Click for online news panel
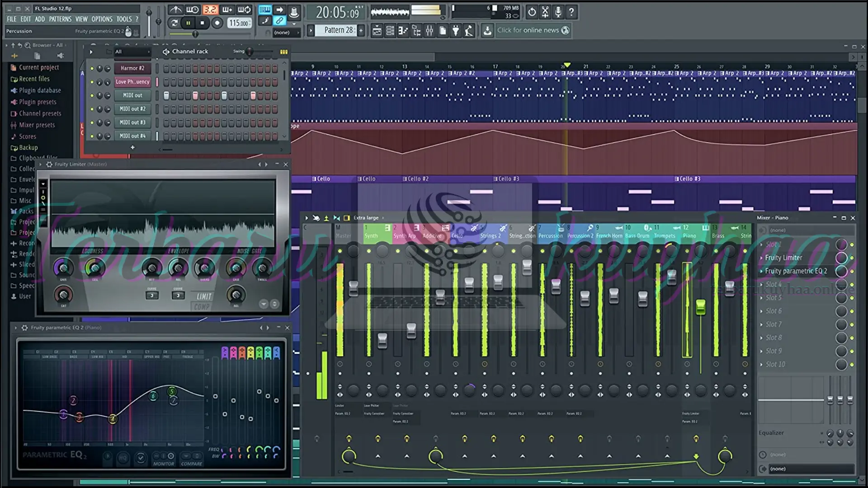This screenshot has width=868, height=488. (533, 30)
